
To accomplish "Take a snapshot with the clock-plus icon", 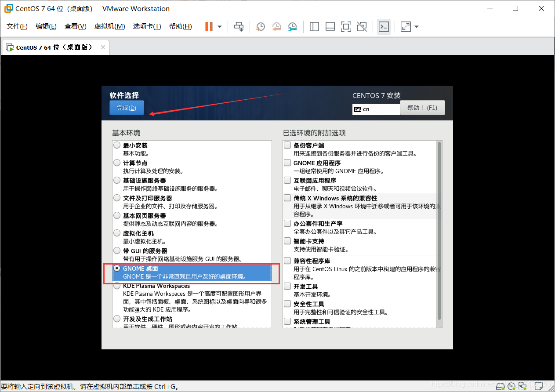I will pyautogui.click(x=261, y=27).
